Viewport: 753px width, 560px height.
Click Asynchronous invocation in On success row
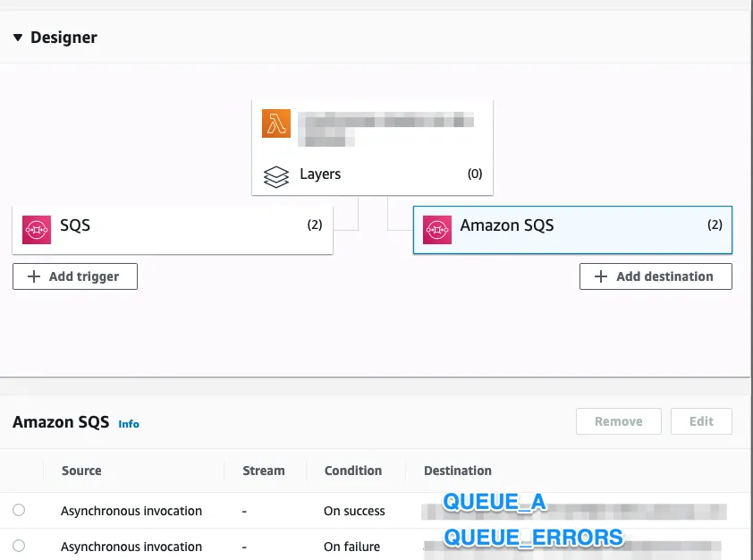[131, 511]
